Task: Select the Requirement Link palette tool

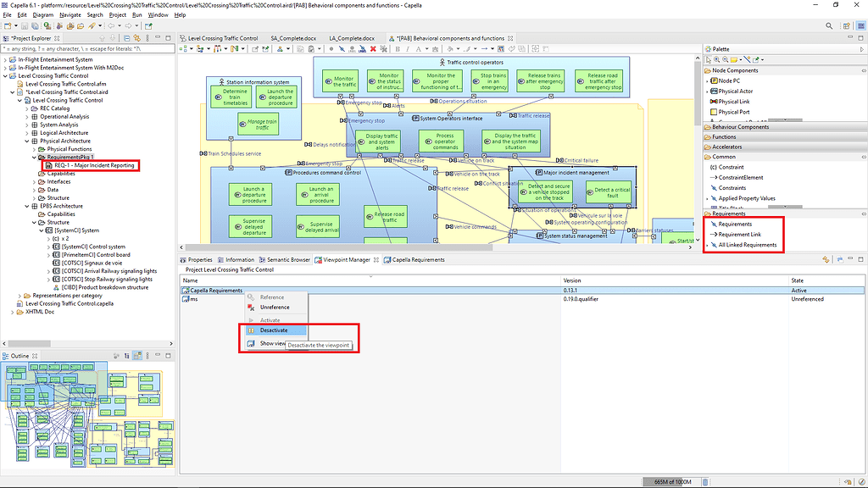Action: pyautogui.click(x=737, y=233)
